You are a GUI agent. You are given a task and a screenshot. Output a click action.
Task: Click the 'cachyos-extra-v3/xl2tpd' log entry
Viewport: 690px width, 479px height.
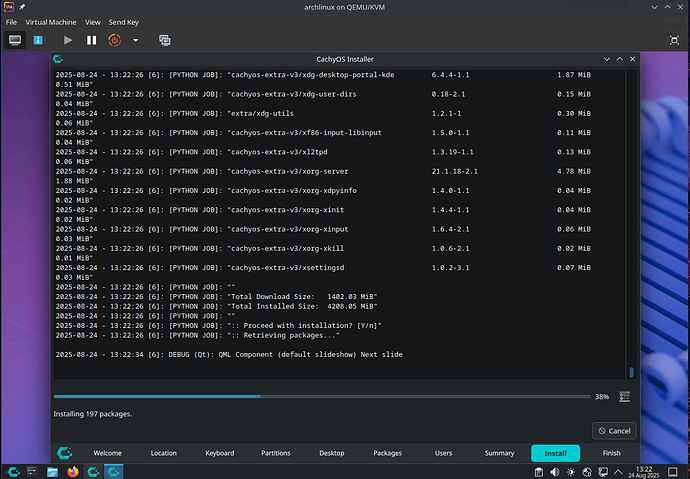coord(323,157)
